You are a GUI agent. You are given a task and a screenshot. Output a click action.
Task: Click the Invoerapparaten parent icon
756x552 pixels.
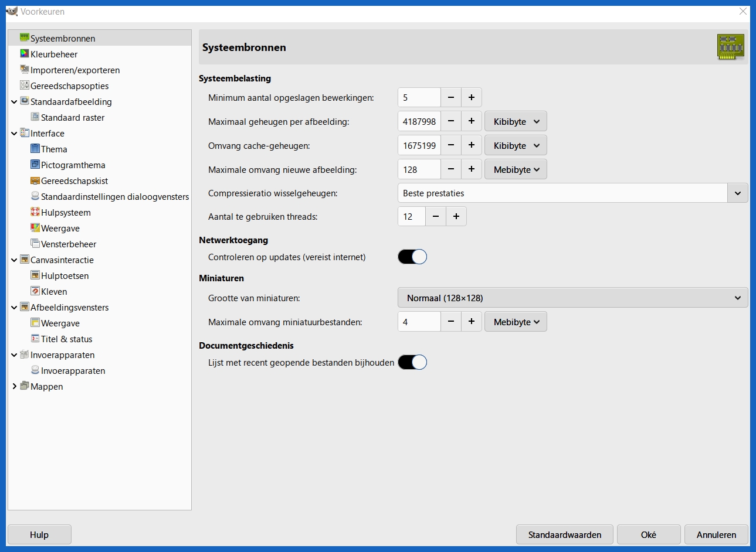coord(25,354)
